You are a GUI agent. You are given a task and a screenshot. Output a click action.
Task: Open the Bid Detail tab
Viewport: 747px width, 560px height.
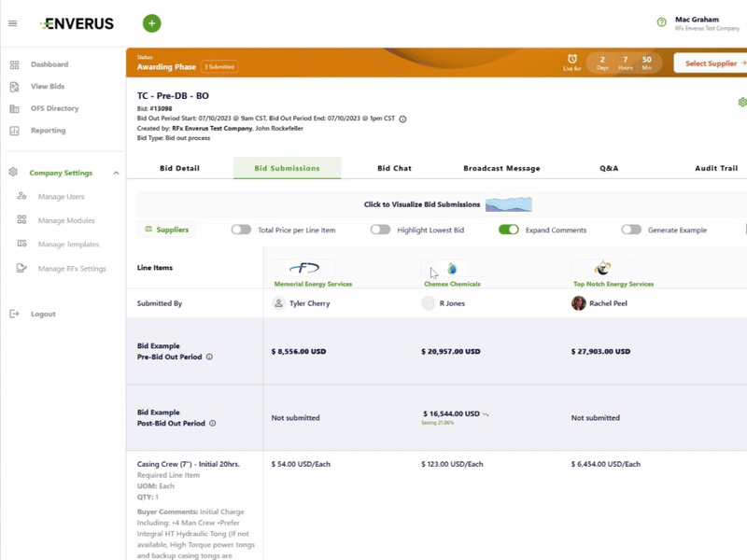(x=179, y=168)
